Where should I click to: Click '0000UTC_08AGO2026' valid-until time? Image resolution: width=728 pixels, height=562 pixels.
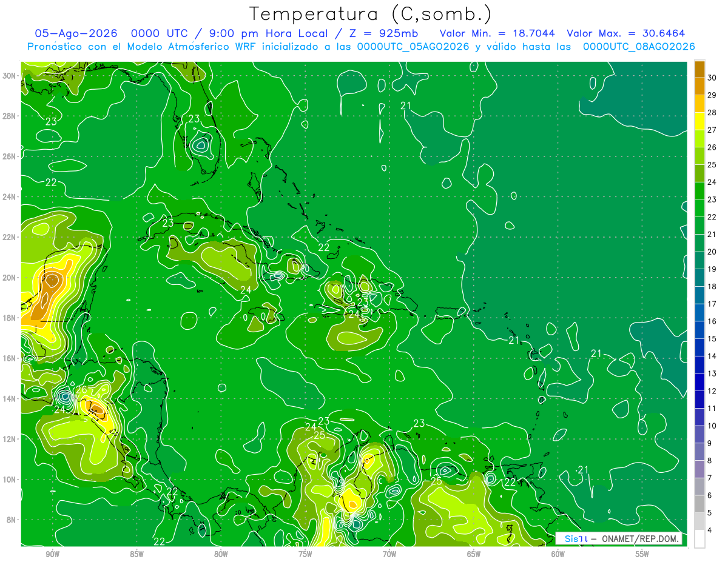coord(638,47)
